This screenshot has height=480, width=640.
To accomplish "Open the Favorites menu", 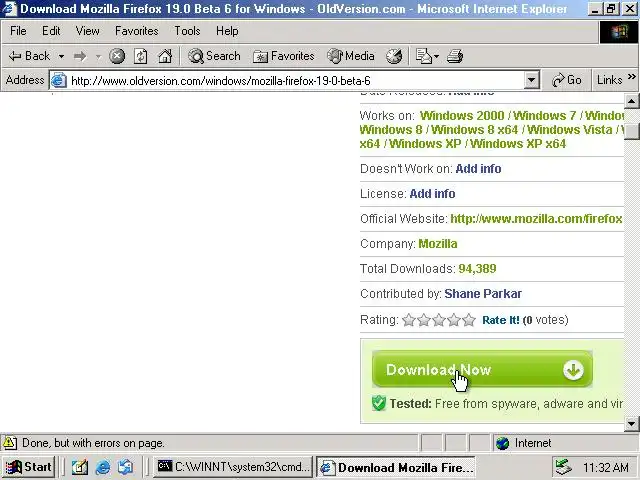I will 137,31.
